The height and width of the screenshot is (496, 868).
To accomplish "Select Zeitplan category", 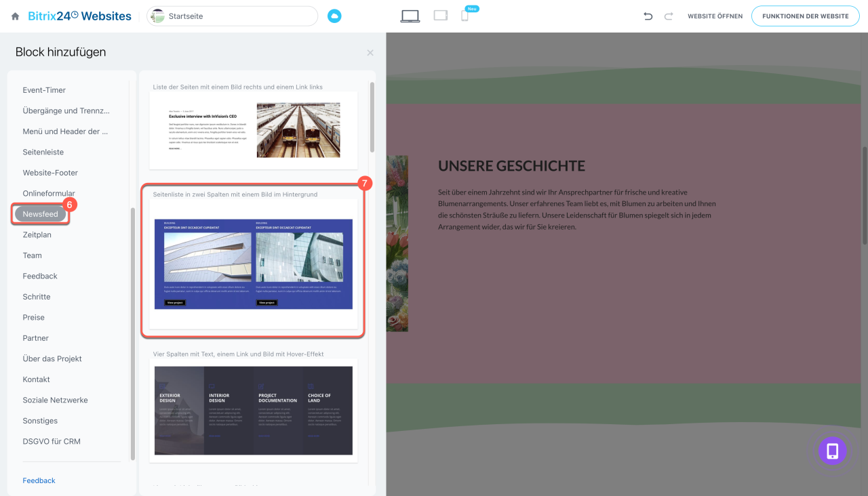I will pos(37,234).
